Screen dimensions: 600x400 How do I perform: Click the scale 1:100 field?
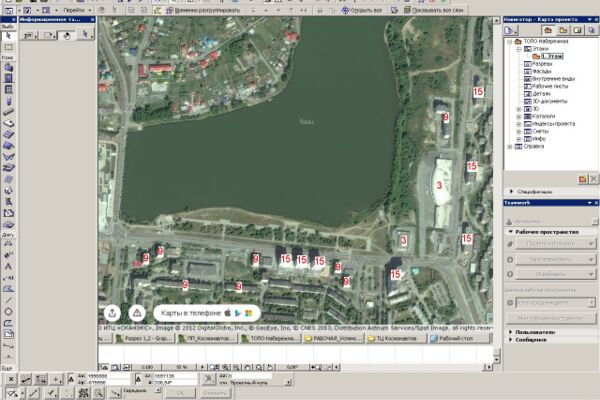coord(147,367)
